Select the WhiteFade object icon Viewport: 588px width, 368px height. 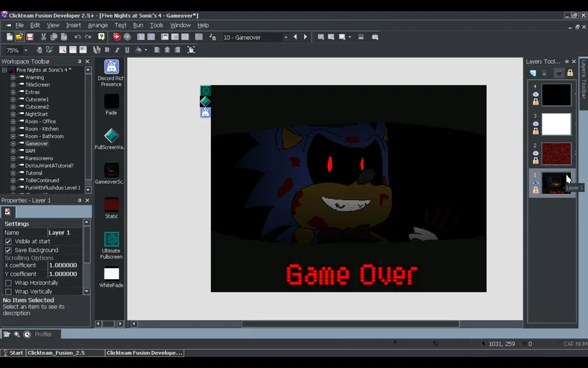pyautogui.click(x=111, y=274)
